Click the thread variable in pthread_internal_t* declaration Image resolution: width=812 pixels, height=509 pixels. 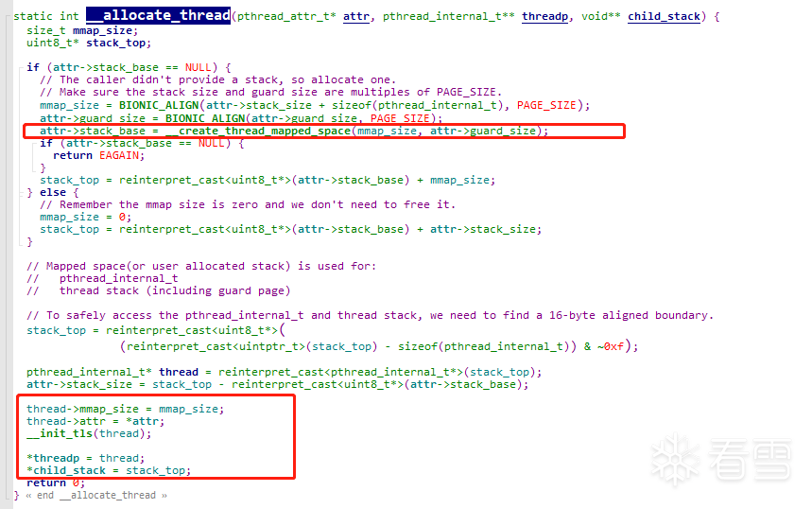(179, 372)
